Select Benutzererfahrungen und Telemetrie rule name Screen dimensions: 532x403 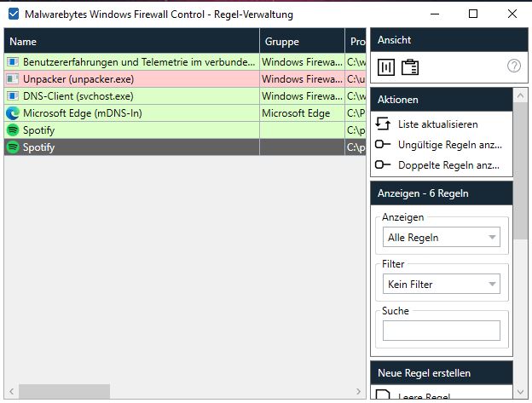139,62
